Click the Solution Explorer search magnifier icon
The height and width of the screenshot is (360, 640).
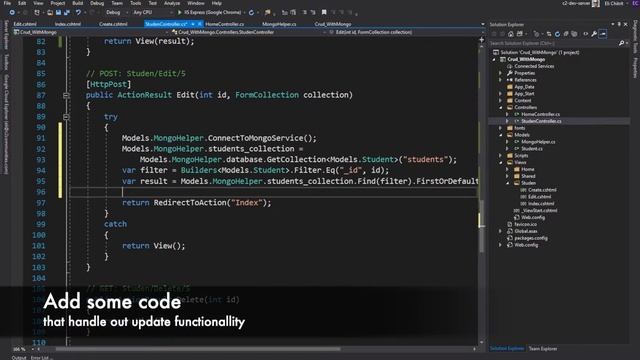[621, 43]
